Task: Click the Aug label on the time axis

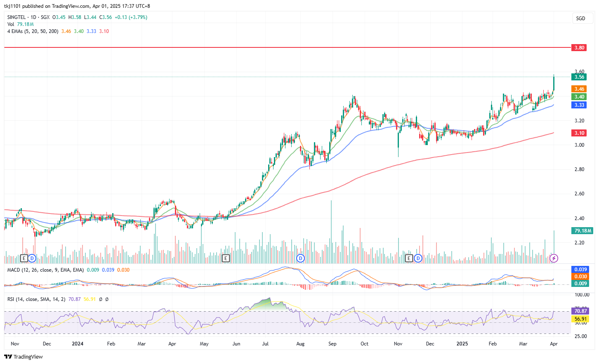Action: [300, 344]
